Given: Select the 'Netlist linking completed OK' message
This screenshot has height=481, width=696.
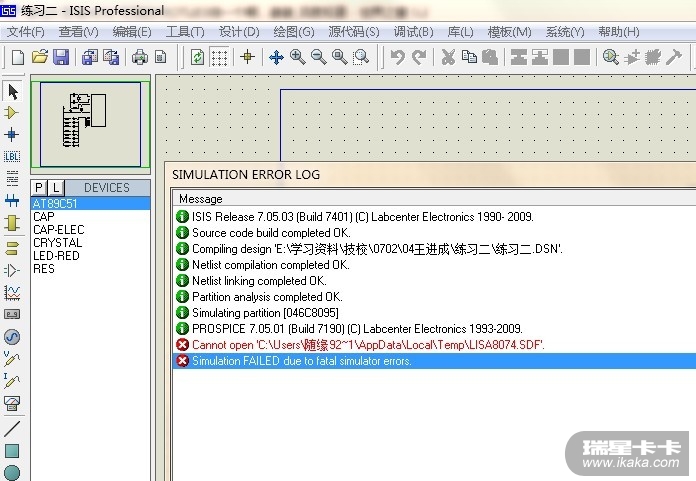Looking at the screenshot, I should tap(434, 281).
